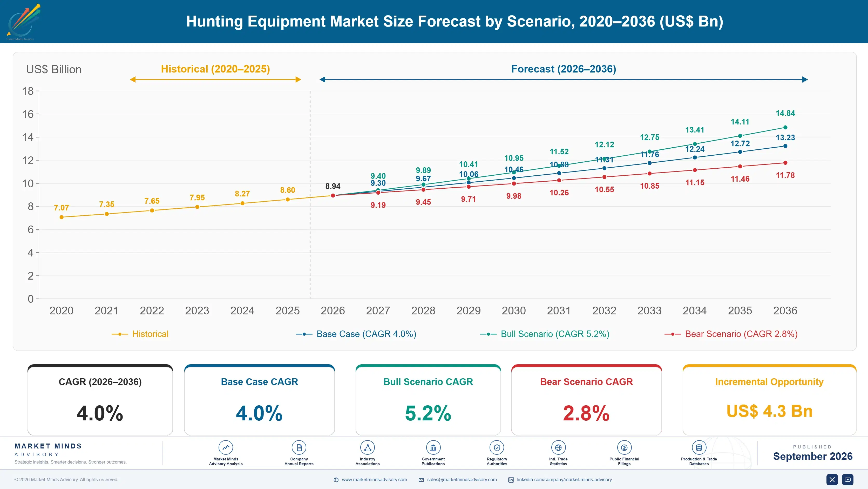Open the YouTube icon in footer

click(x=848, y=480)
